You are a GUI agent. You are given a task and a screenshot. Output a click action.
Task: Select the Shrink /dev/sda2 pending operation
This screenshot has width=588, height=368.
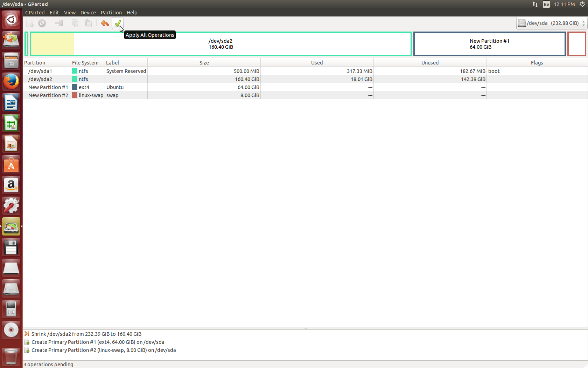tap(86, 334)
